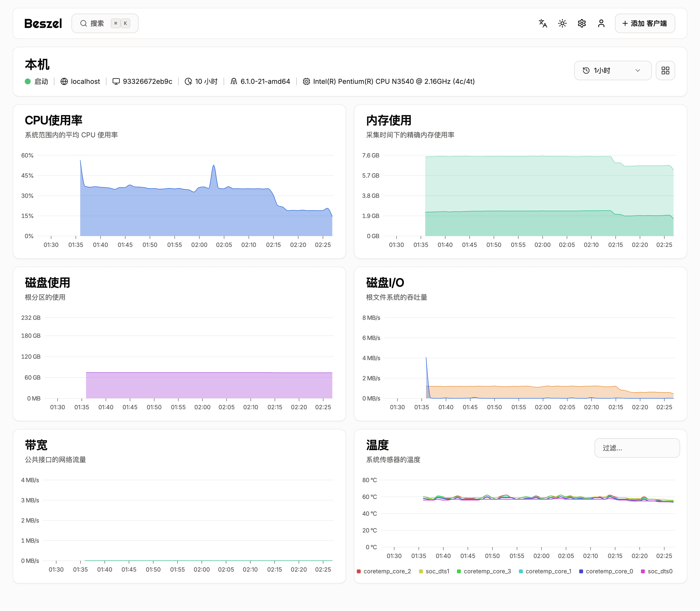Image resolution: width=700 pixels, height=611 pixels.
Task: Click the red coretemp_core_2 legend swatch
Action: point(359,571)
